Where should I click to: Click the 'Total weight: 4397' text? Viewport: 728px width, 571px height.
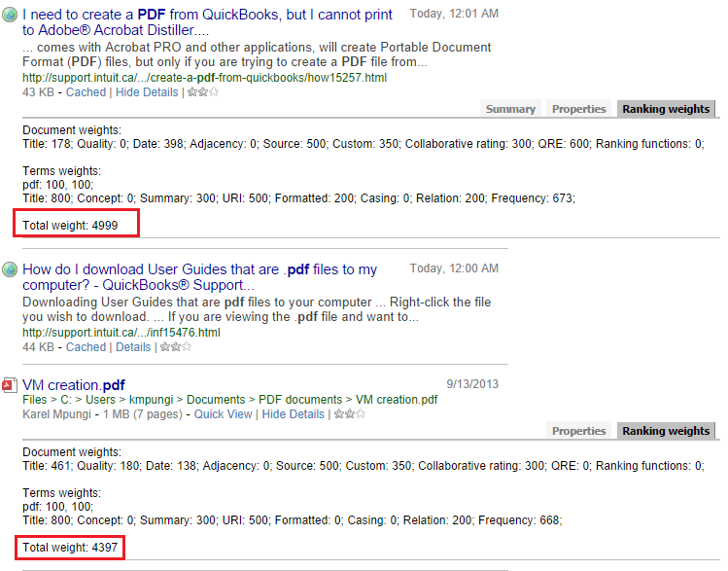pyautogui.click(x=70, y=548)
